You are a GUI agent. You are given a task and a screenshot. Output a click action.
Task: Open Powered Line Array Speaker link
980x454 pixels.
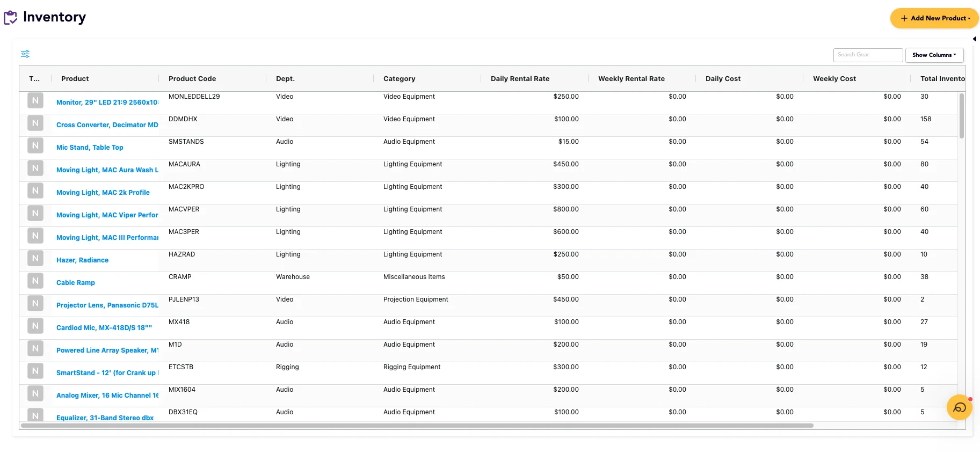click(x=107, y=350)
